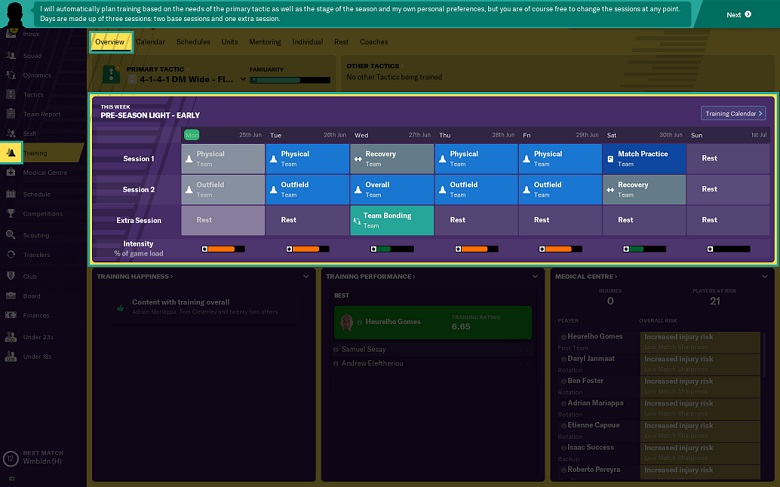Click the Recovery arrows icon on Wednesday
The image size is (780, 487).
pyautogui.click(x=358, y=159)
